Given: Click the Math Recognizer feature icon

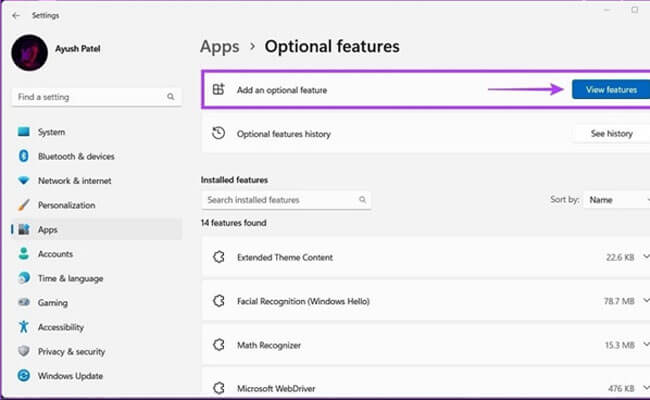Looking at the screenshot, I should (219, 344).
